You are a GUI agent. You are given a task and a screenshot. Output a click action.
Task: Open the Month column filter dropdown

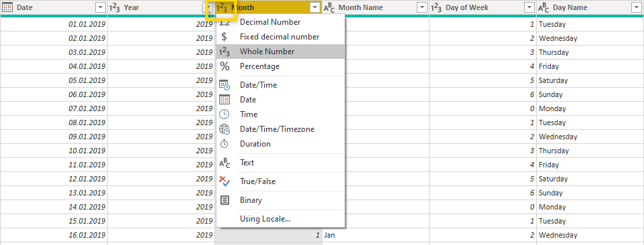point(315,7)
